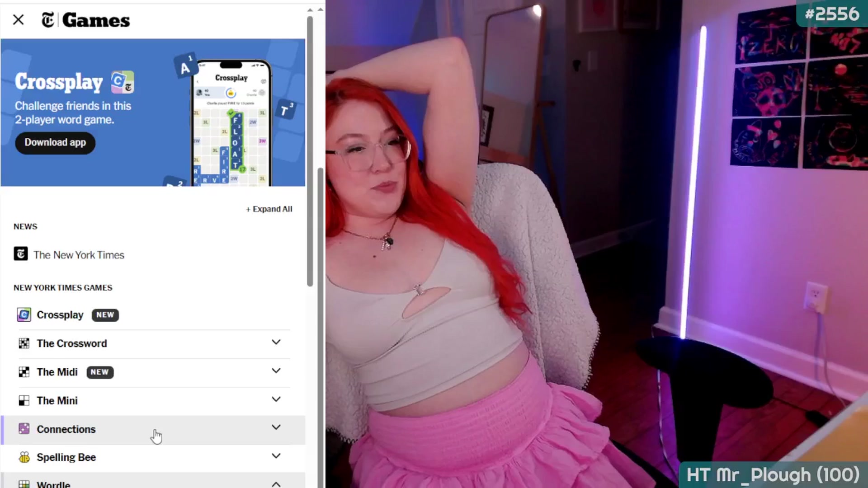Click the #2556 counter on the stream overlay
Image resolution: width=868 pixels, height=488 pixels.
pos(832,14)
